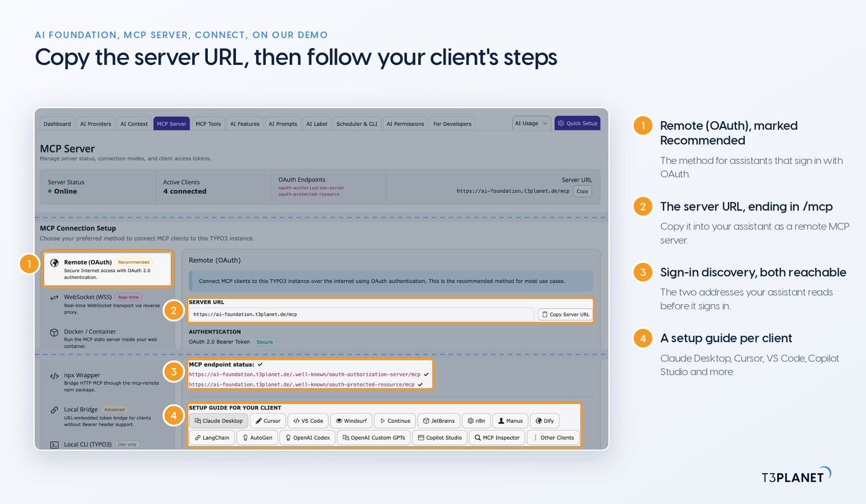Click the npx Wrapper code brackets icon
Image resolution: width=866 pixels, height=504 pixels.
54,376
